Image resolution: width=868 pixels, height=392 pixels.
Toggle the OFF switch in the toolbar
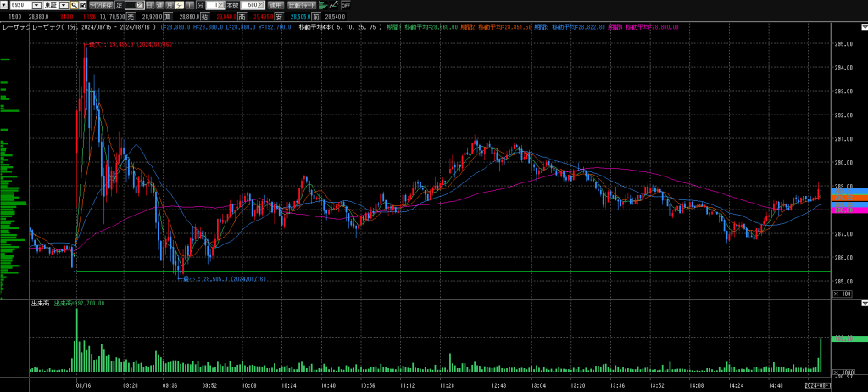tap(345, 5)
